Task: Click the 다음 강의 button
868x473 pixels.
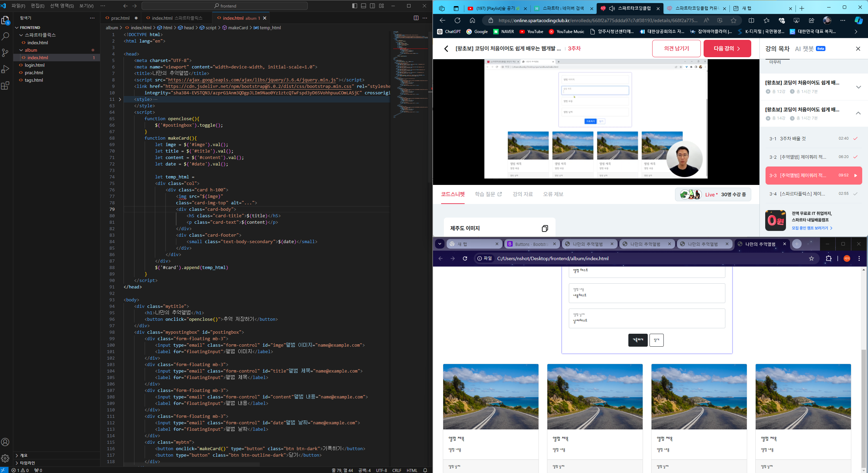Action: coord(727,49)
